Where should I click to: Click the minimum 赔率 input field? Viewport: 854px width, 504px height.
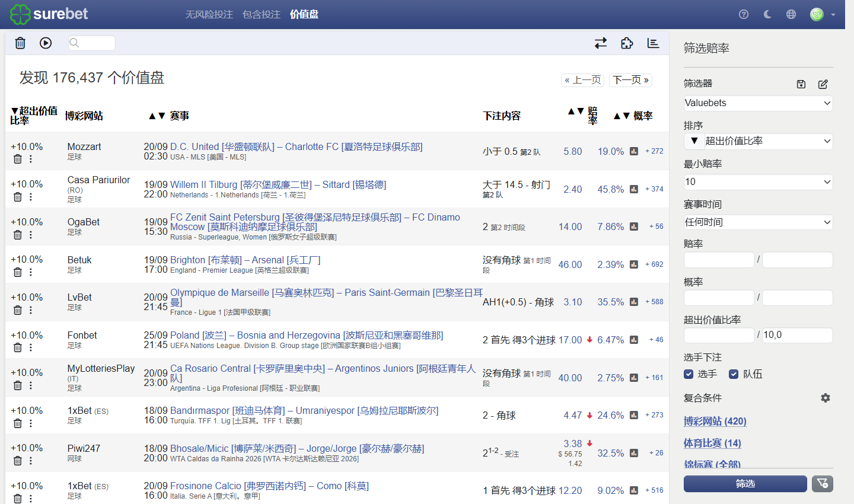pyautogui.click(x=719, y=260)
